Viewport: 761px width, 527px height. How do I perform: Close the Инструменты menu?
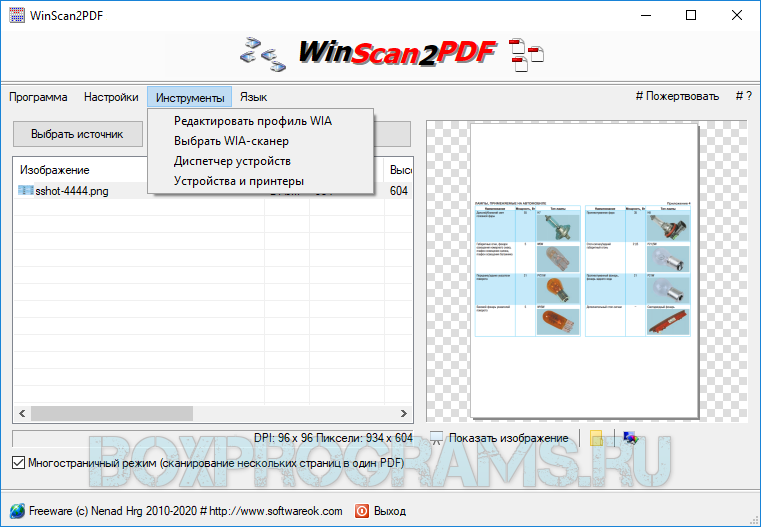tap(190, 97)
